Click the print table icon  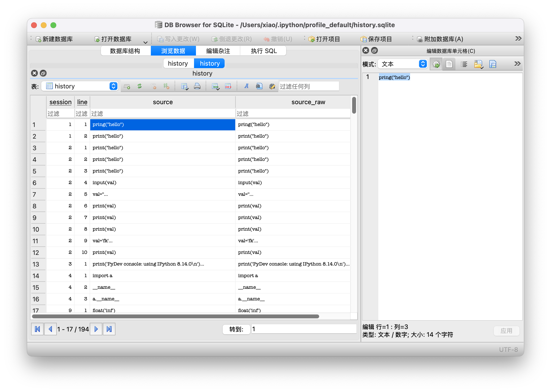(197, 86)
